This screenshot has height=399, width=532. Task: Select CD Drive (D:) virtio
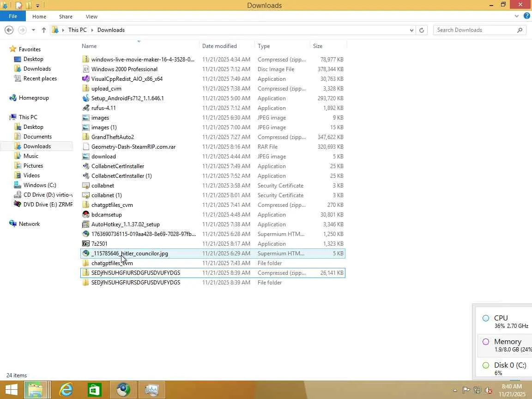point(48,195)
